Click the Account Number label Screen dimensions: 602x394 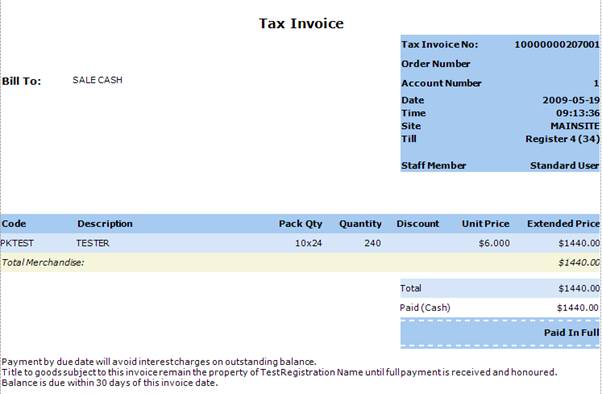point(441,83)
